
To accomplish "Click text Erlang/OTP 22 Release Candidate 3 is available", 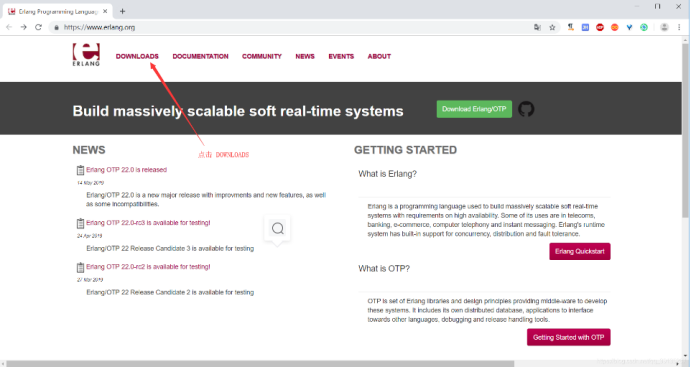I will (x=170, y=249).
